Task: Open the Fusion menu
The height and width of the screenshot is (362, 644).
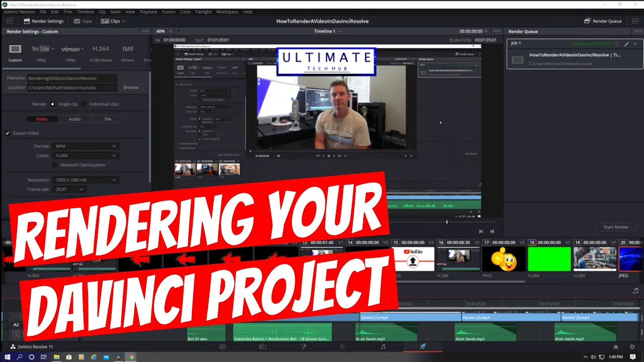Action: coord(168,12)
